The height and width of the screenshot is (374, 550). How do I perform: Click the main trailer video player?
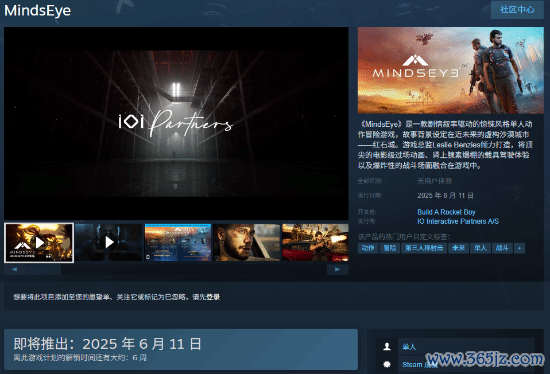176,123
